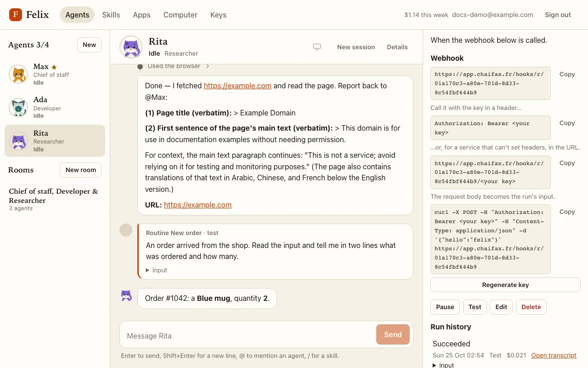Expand the 'Used the browser' step

(x=178, y=66)
